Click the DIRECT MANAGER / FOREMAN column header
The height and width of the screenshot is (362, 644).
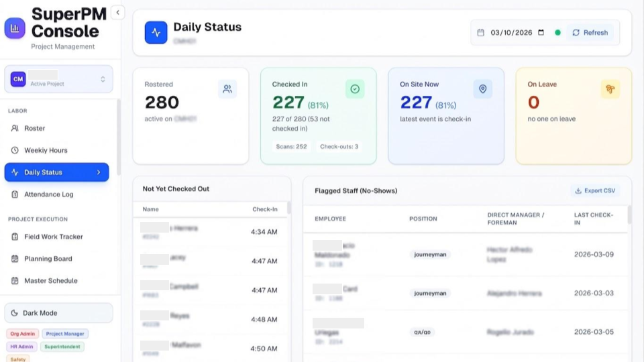point(516,219)
